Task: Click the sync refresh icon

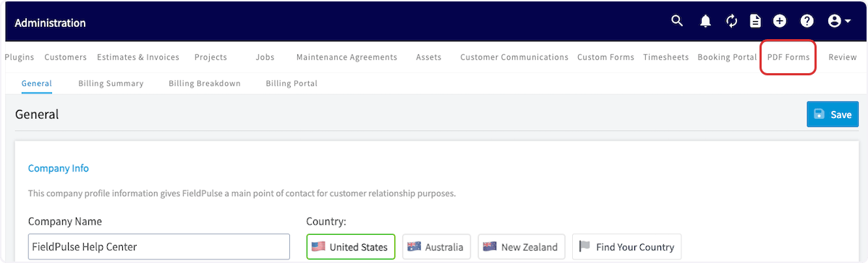Action: (x=731, y=22)
